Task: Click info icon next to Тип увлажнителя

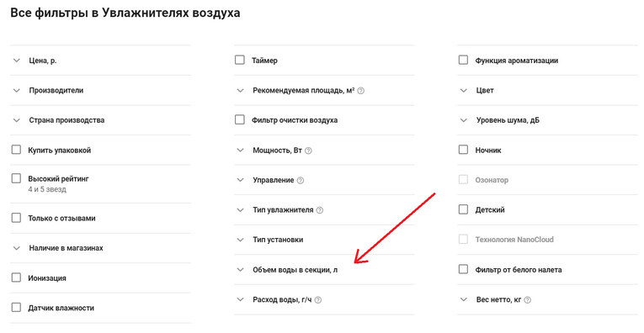Action: coord(320,210)
